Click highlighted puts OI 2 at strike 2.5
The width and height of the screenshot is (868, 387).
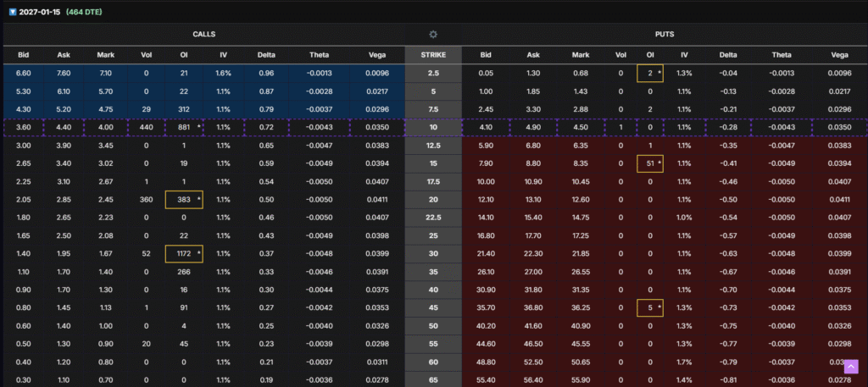click(649, 74)
